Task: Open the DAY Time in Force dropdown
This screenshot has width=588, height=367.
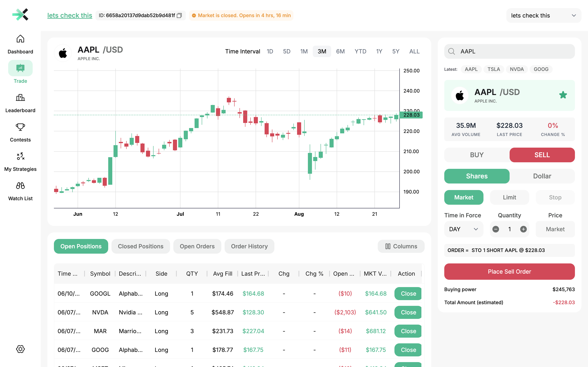Action: (464, 229)
